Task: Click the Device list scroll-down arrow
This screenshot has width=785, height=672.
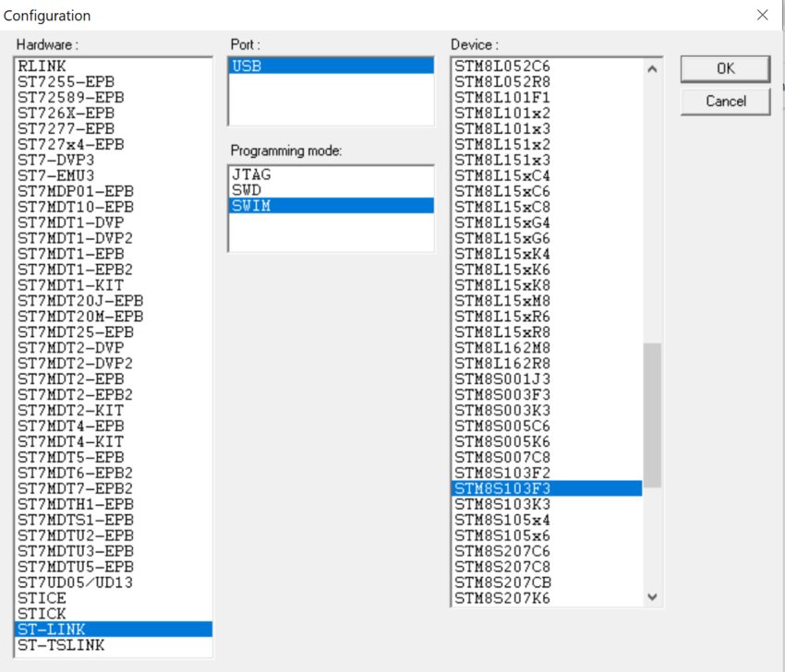Action: [652, 598]
